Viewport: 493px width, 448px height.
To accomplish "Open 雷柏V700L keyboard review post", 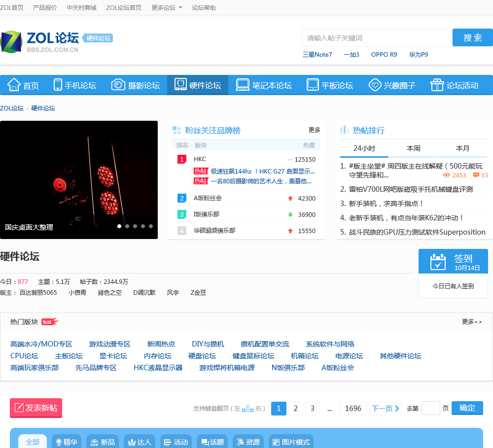I will [411, 189].
